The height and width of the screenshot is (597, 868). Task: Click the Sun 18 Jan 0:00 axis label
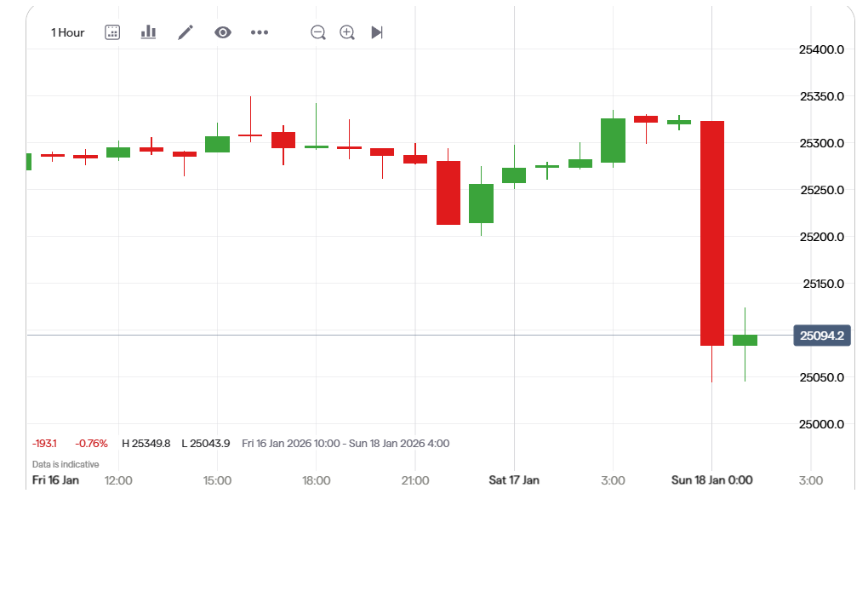[x=711, y=480]
